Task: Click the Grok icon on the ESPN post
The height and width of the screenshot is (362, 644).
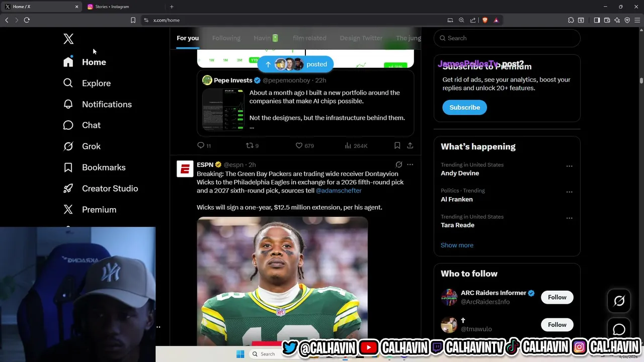Action: 398,164
